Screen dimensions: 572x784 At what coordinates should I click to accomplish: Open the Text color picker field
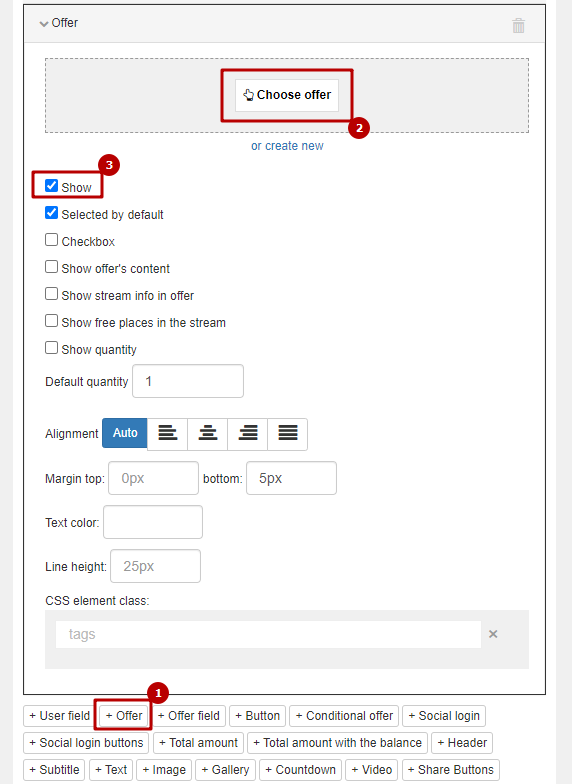[153, 522]
